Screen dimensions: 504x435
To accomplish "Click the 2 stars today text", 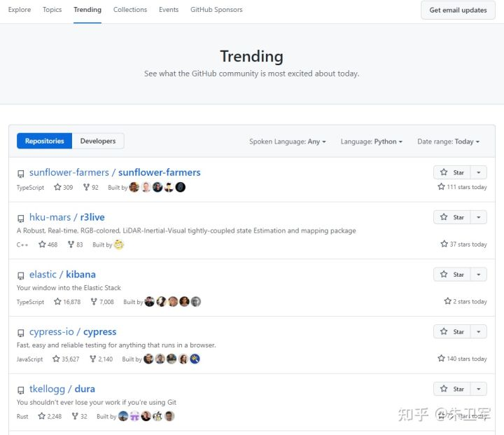I will click(x=465, y=301).
